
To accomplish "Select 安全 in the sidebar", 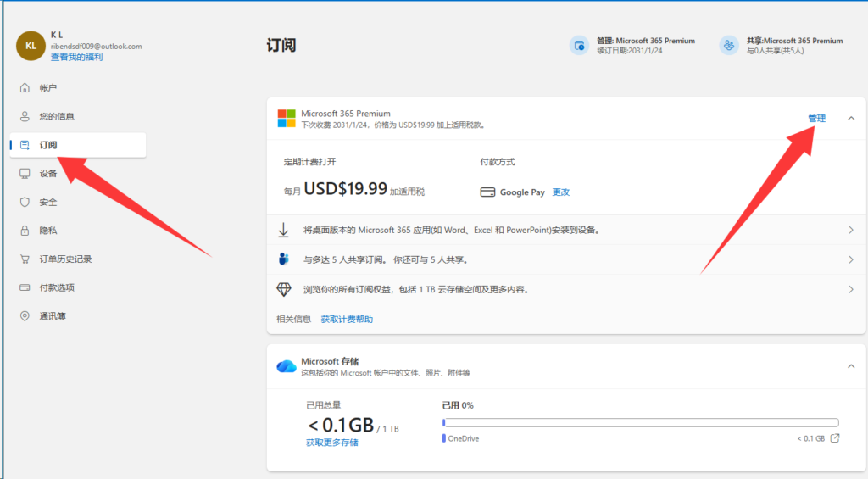I will (48, 202).
